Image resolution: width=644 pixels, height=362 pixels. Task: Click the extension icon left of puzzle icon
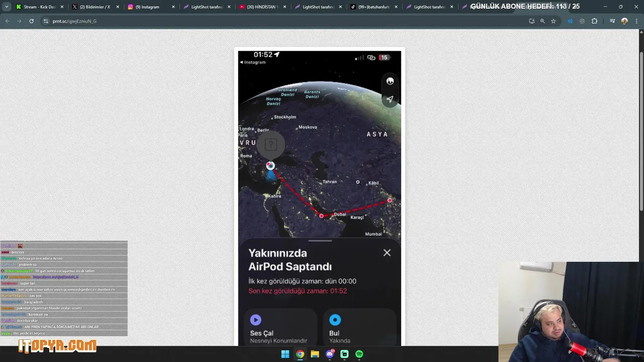[582, 21]
